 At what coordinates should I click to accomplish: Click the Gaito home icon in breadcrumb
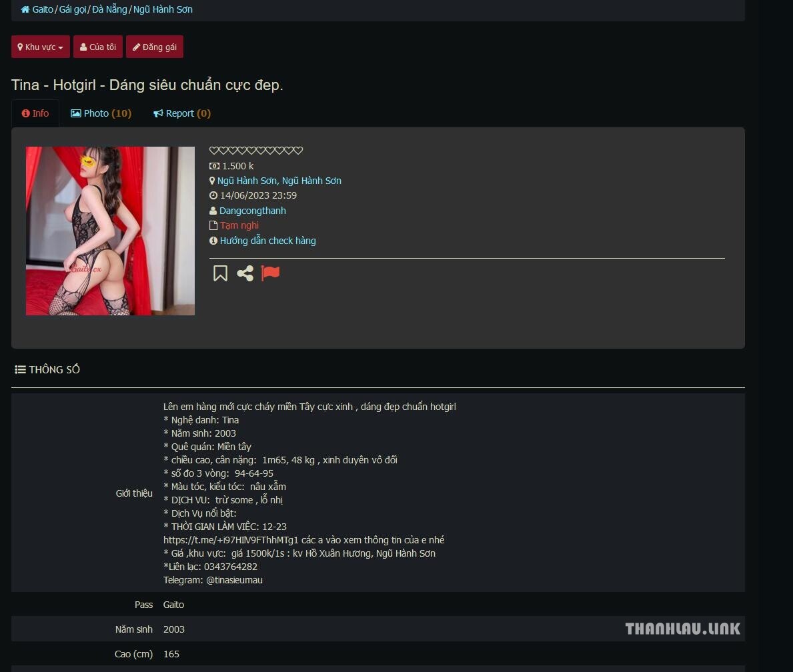click(x=25, y=9)
